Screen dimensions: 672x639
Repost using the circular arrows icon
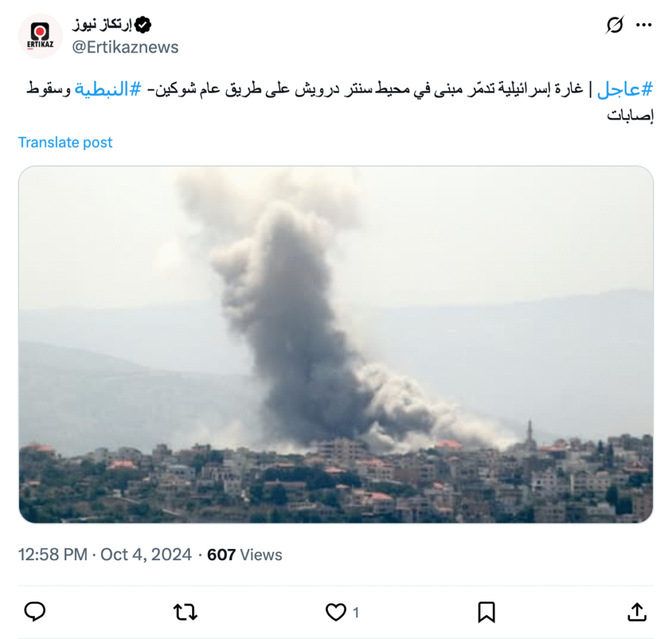[185, 612]
